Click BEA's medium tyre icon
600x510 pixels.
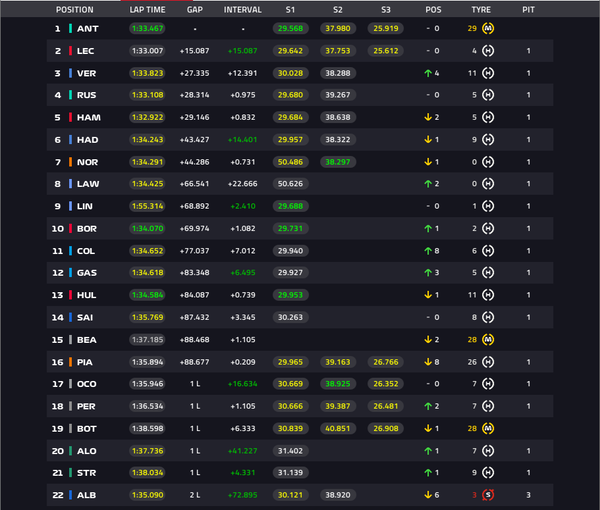pyautogui.click(x=488, y=339)
